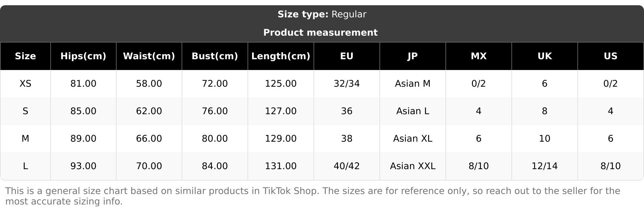The image size is (644, 212).
Task: Select the Bust(cm) header cell
Action: (x=215, y=56)
